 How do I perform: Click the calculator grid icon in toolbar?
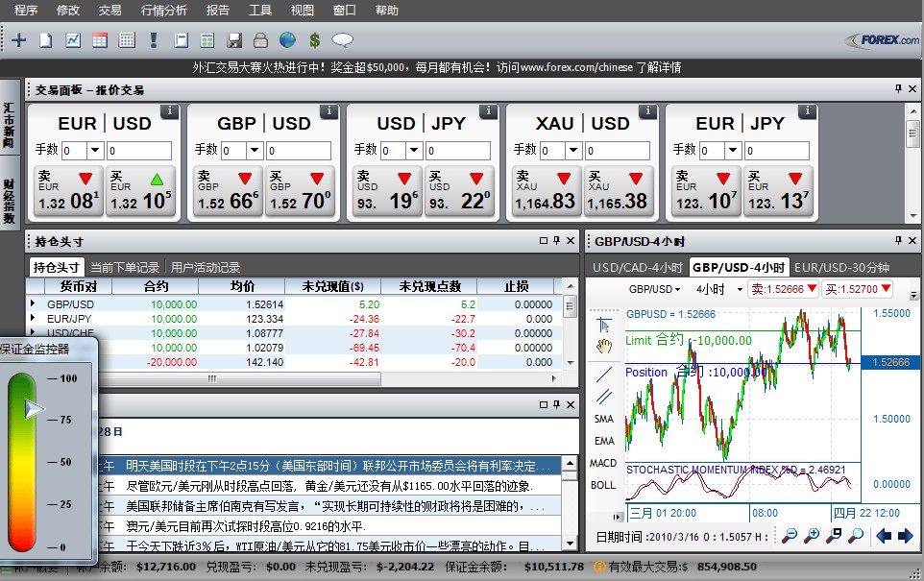[x=127, y=40]
